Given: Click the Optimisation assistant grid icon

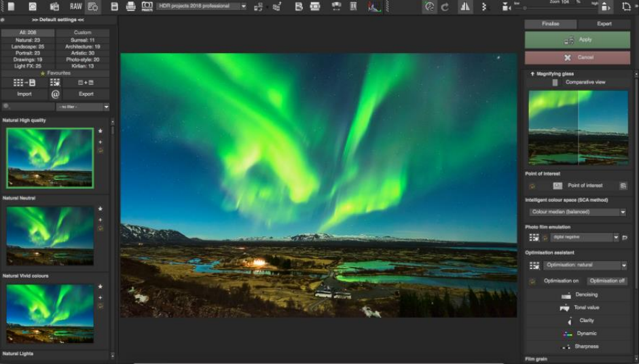Looking at the screenshot, I should (x=534, y=266).
